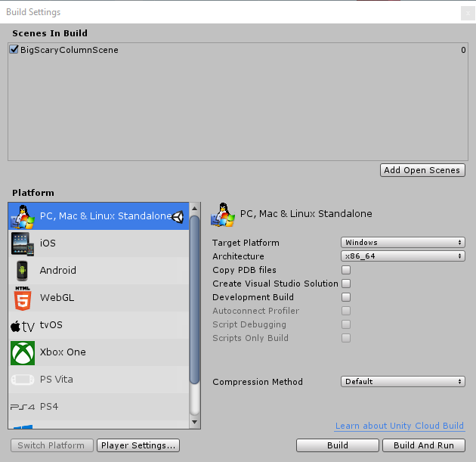Choose the PS4 platform icon
This screenshot has width=476, height=462.
click(22, 407)
